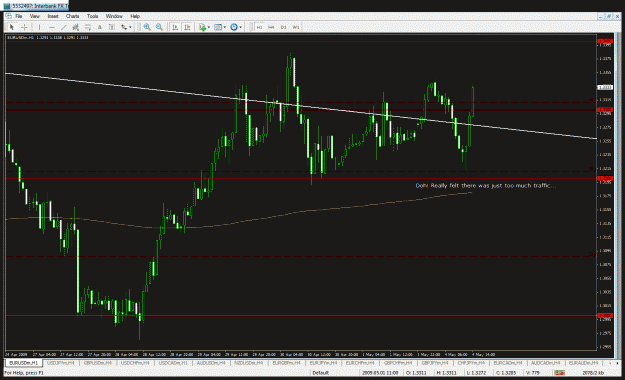Screen dimensions: 625x380
Task: Open the Templates dropdown arrow
Action: tap(224, 28)
